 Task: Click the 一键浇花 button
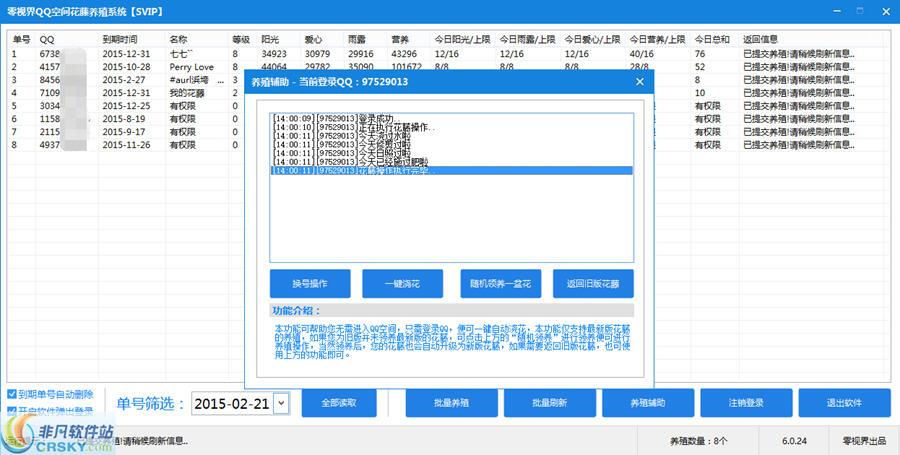click(402, 283)
